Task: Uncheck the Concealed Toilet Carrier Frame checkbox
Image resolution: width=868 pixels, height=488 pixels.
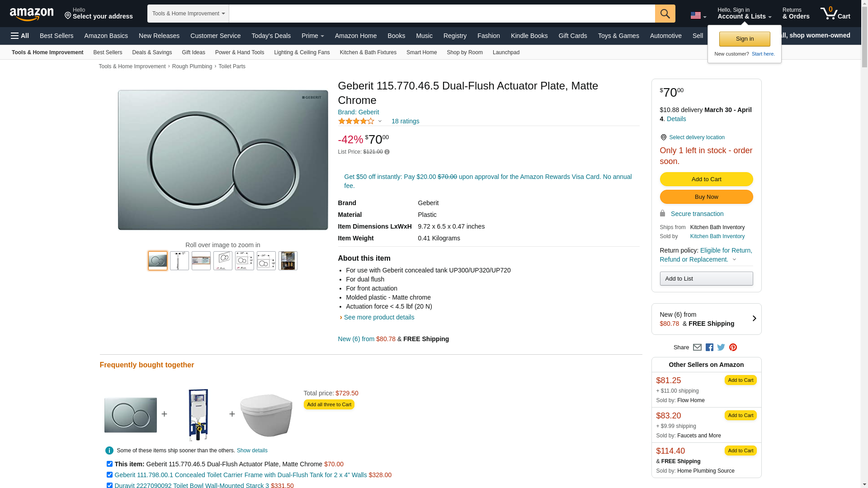Action: 109,475
